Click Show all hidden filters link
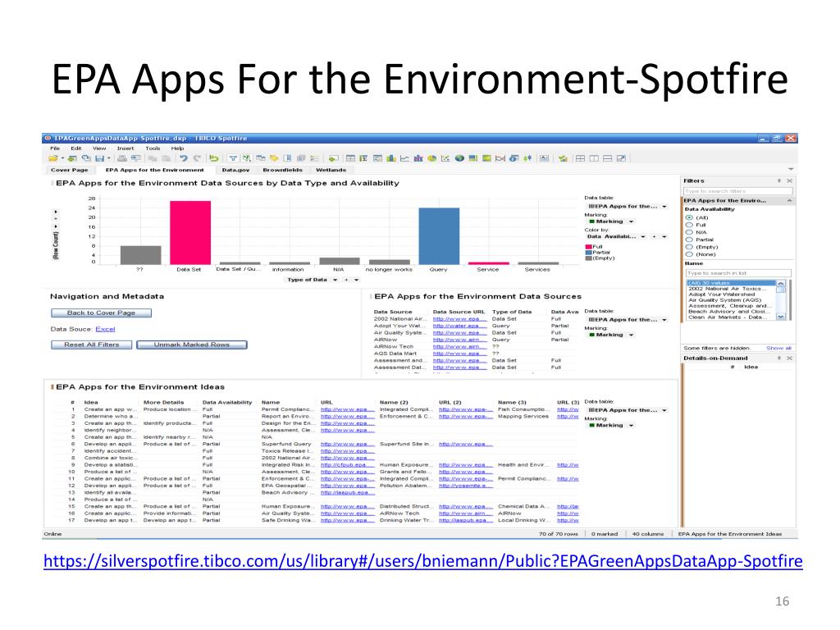The height and width of the screenshot is (630, 840). click(x=778, y=348)
